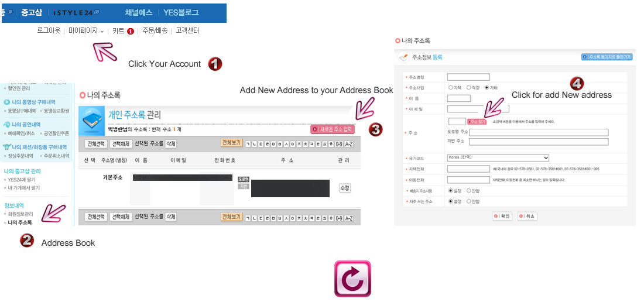
Task: Click the 주소 찾기 address search button
Action: pyautogui.click(x=477, y=122)
